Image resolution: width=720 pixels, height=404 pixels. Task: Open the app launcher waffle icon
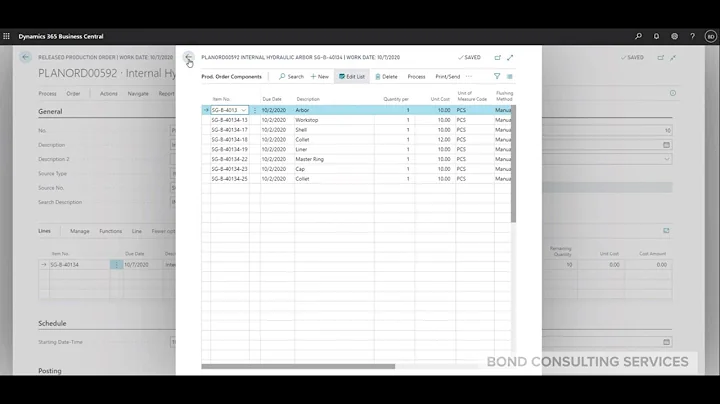[6, 36]
